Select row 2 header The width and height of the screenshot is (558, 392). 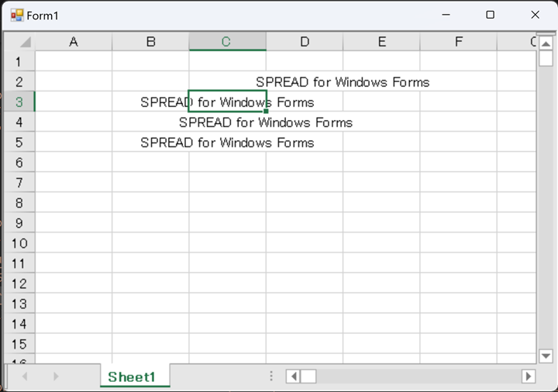coord(19,82)
